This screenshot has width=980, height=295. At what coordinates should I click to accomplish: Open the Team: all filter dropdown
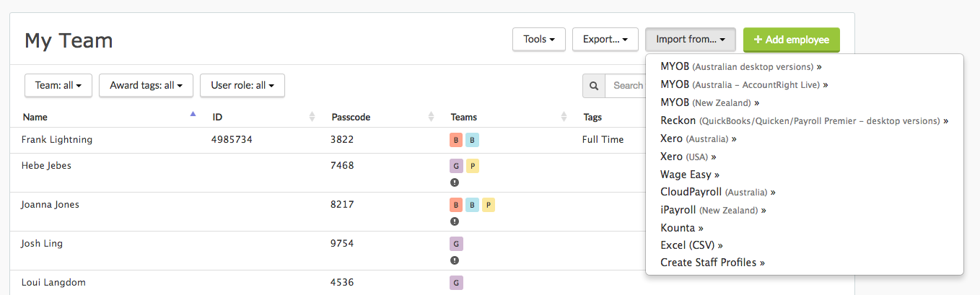click(x=58, y=85)
